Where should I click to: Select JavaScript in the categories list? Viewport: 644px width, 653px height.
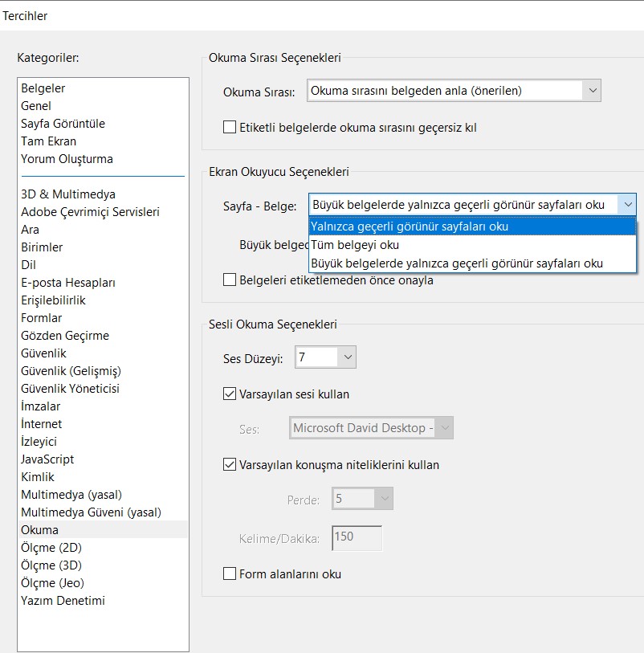coord(47,459)
